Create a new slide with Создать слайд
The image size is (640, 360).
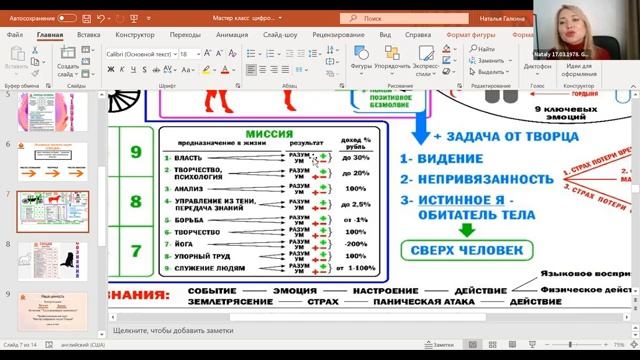(68, 62)
